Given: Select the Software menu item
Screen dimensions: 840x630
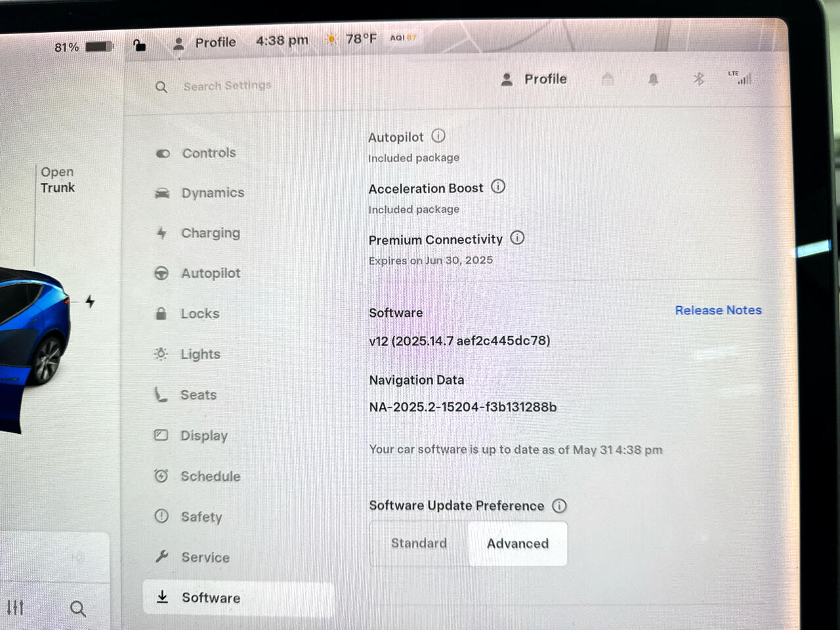Looking at the screenshot, I should point(238,598).
